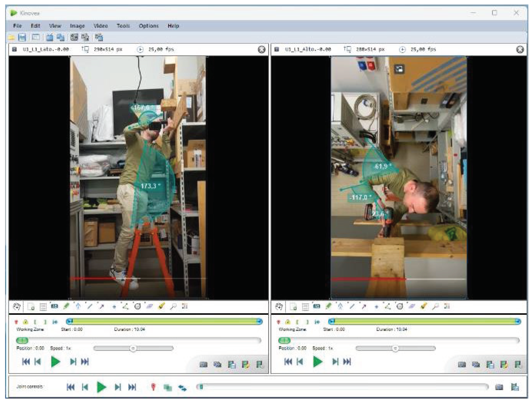This screenshot has height=403, width=532.
Task: Choose the stopwatch chrono tool in left player
Action: click(138, 307)
